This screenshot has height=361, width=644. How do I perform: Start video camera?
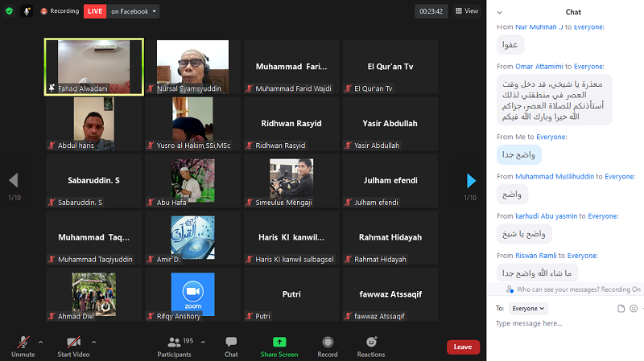pyautogui.click(x=73, y=347)
